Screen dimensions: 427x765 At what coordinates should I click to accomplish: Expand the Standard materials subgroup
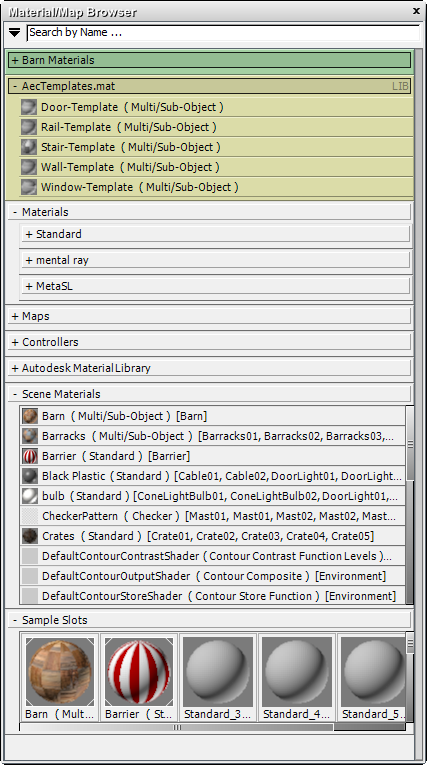click(x=216, y=234)
